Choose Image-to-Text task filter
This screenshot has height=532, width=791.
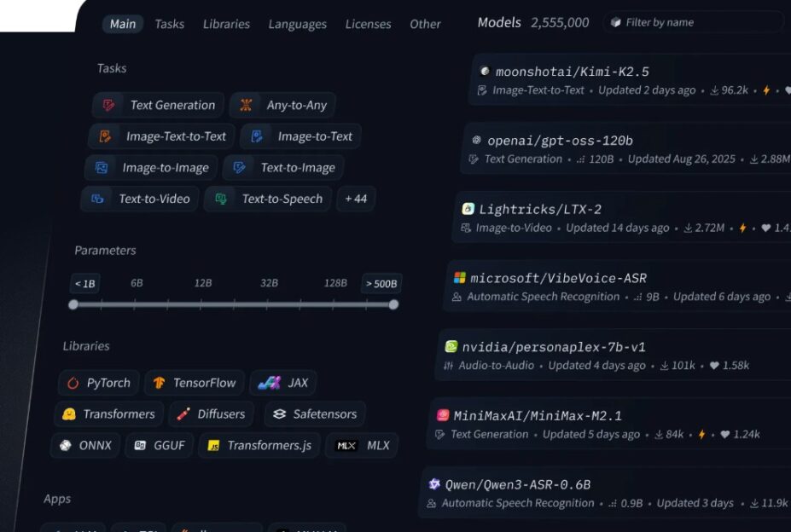300,136
